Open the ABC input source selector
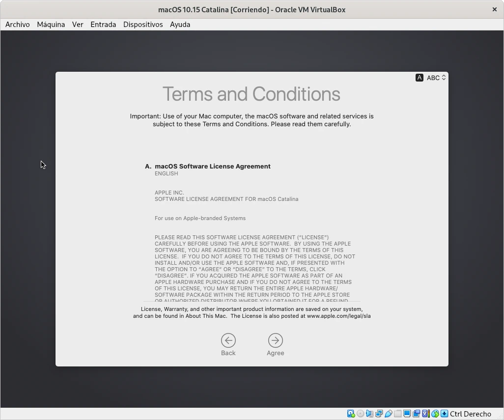The width and height of the screenshot is (504, 420). coord(431,78)
